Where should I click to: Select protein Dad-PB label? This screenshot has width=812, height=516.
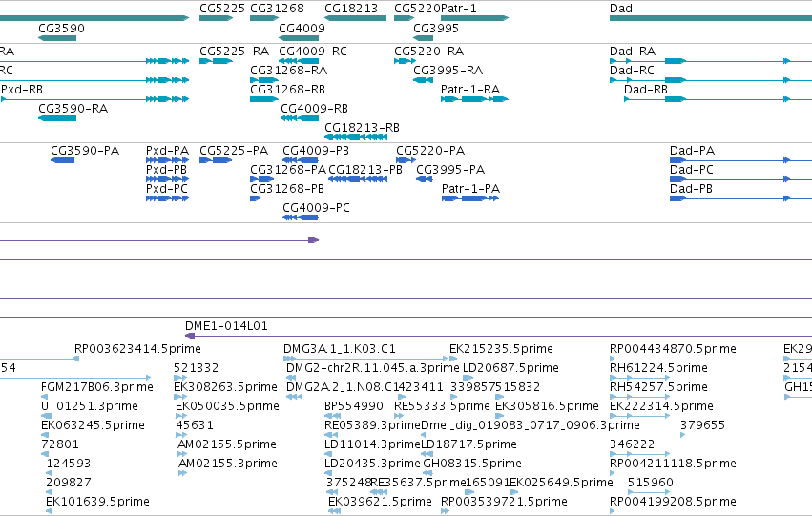[691, 189]
